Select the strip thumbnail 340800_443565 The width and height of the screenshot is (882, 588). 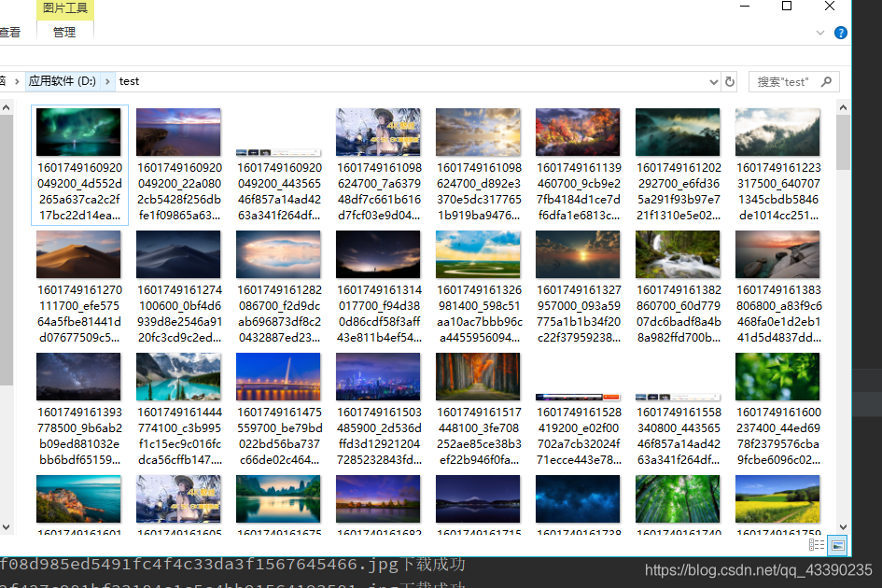click(x=678, y=397)
